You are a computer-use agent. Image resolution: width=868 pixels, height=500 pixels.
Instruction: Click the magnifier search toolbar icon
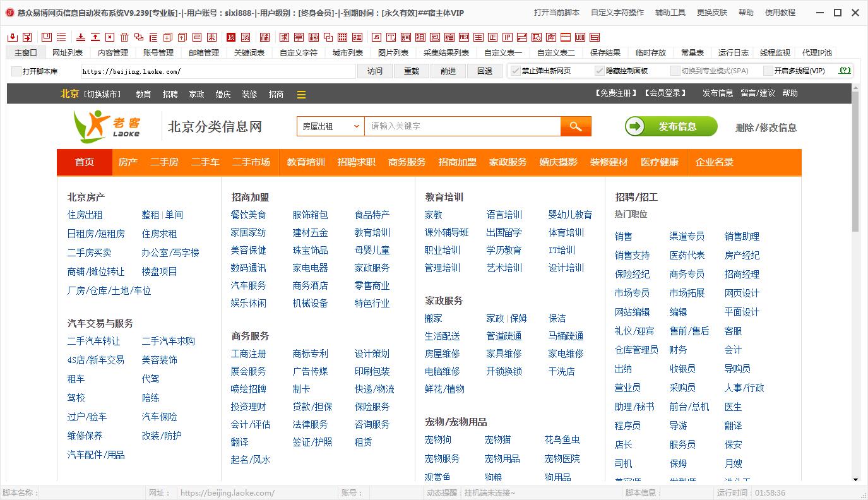pyautogui.click(x=537, y=37)
